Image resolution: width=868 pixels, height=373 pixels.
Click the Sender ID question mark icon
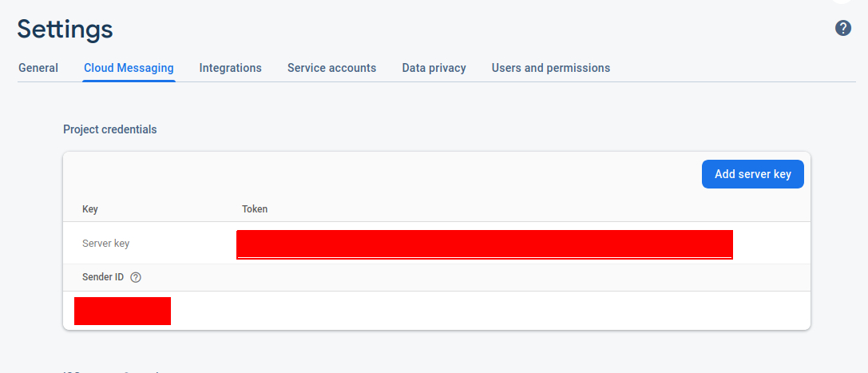point(136,277)
